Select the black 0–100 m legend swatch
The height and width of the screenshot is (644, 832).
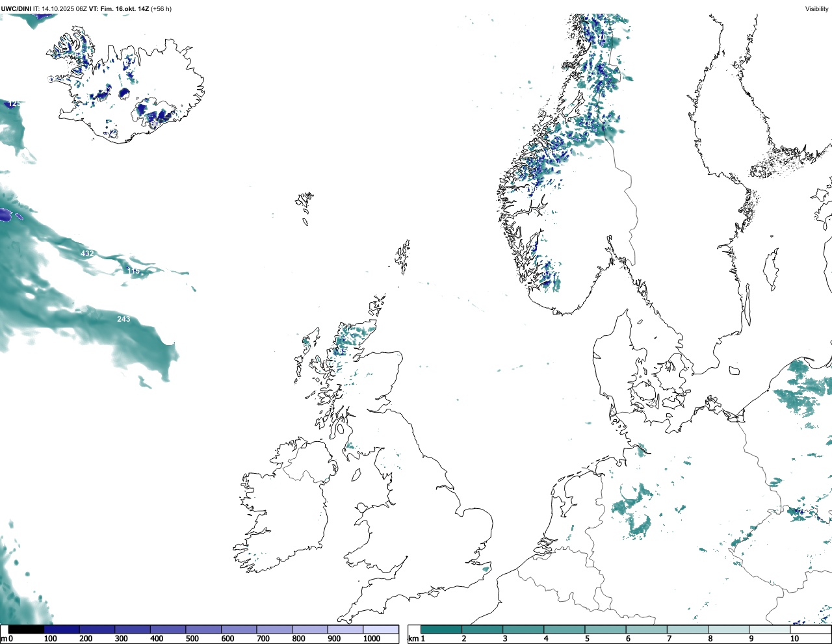click(26, 630)
